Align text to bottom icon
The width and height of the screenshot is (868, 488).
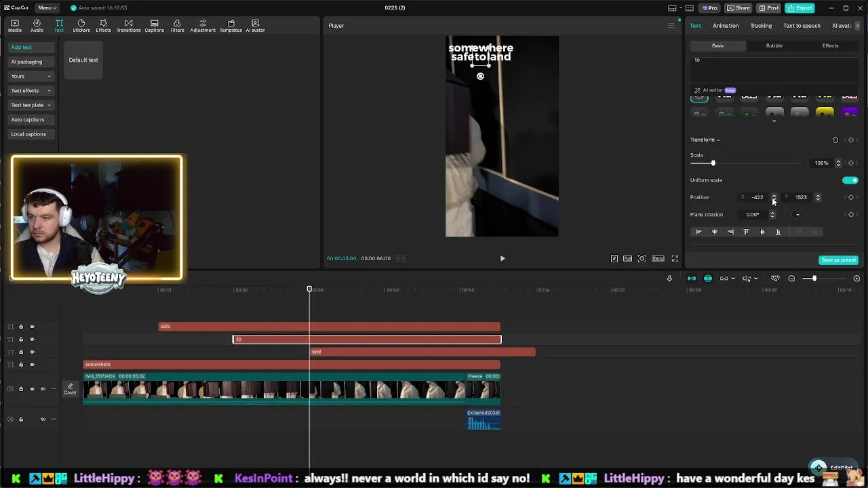[778, 232]
